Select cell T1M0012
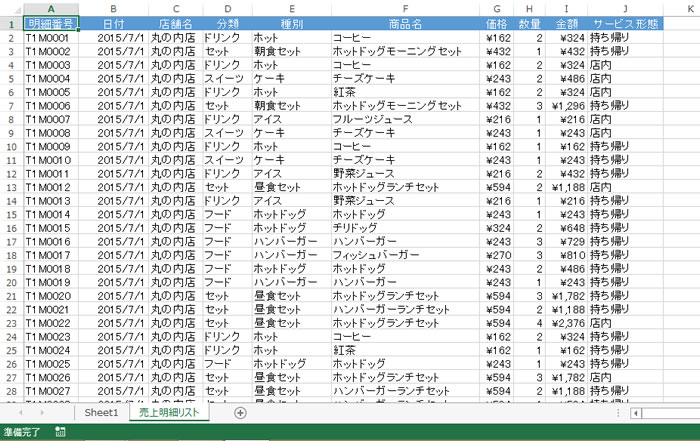700x441 pixels. coord(51,187)
